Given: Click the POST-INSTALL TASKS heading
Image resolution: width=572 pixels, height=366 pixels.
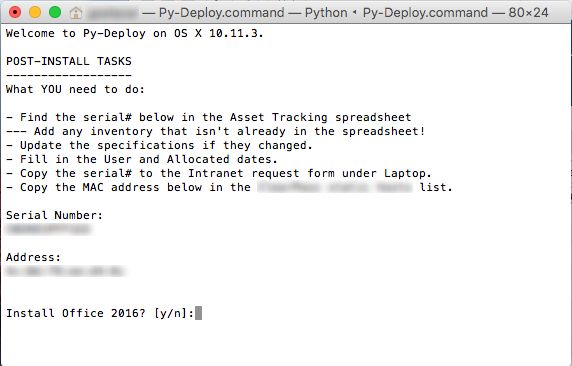Looking at the screenshot, I should [69, 61].
